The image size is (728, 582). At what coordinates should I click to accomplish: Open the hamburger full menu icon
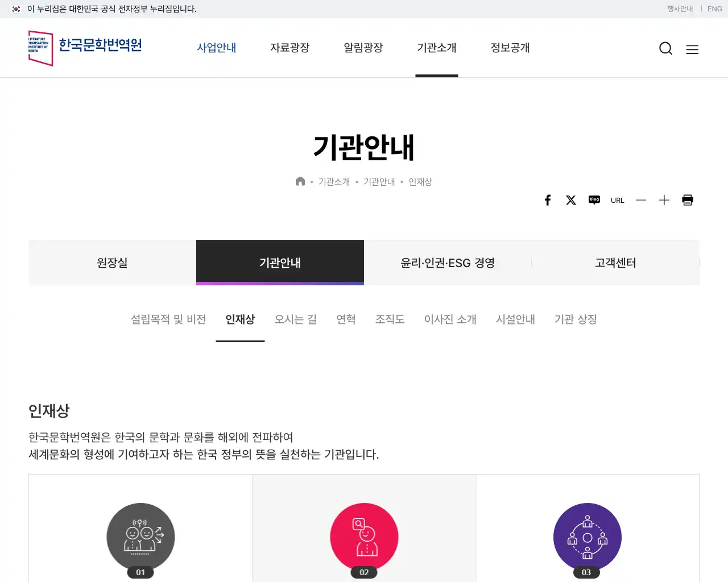(692, 49)
